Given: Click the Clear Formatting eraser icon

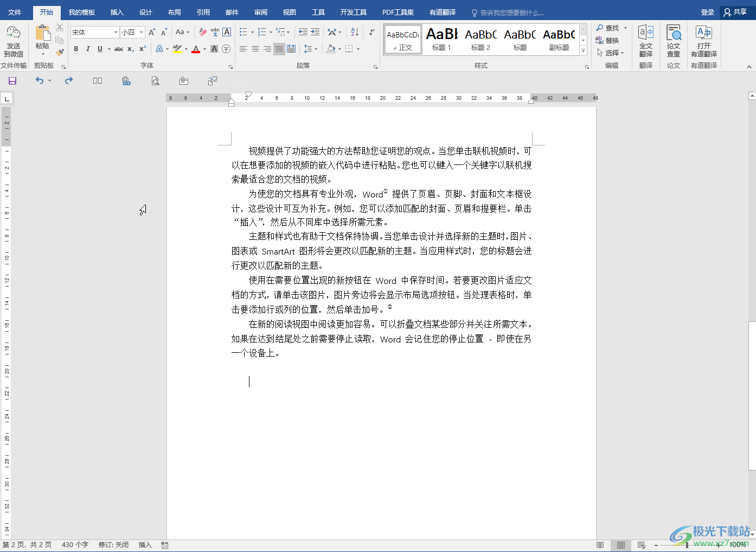Looking at the screenshot, I should coord(203,33).
